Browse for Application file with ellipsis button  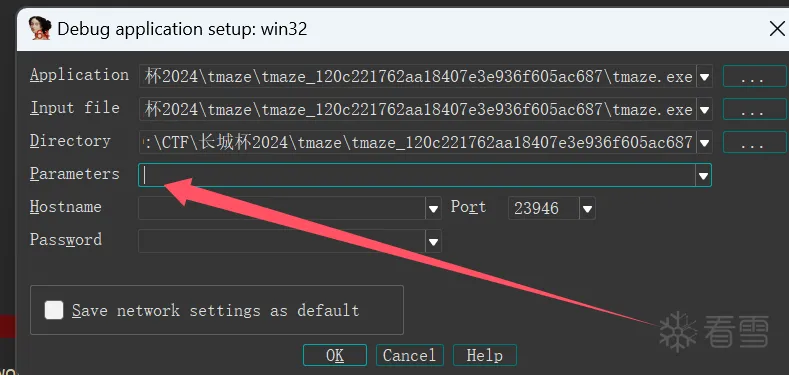pos(755,77)
